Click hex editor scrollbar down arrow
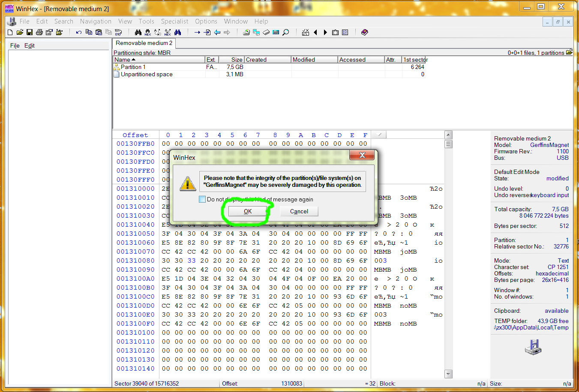Image resolution: width=579 pixels, height=392 pixels. point(448,374)
